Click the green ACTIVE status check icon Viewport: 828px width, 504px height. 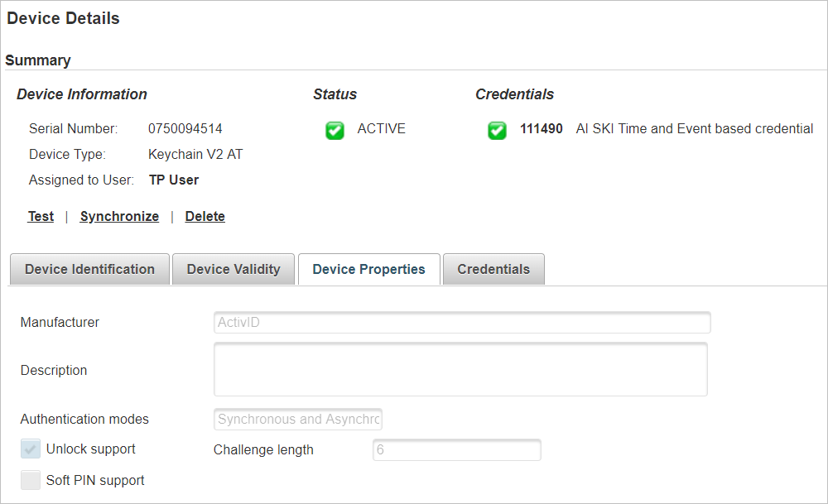(335, 131)
